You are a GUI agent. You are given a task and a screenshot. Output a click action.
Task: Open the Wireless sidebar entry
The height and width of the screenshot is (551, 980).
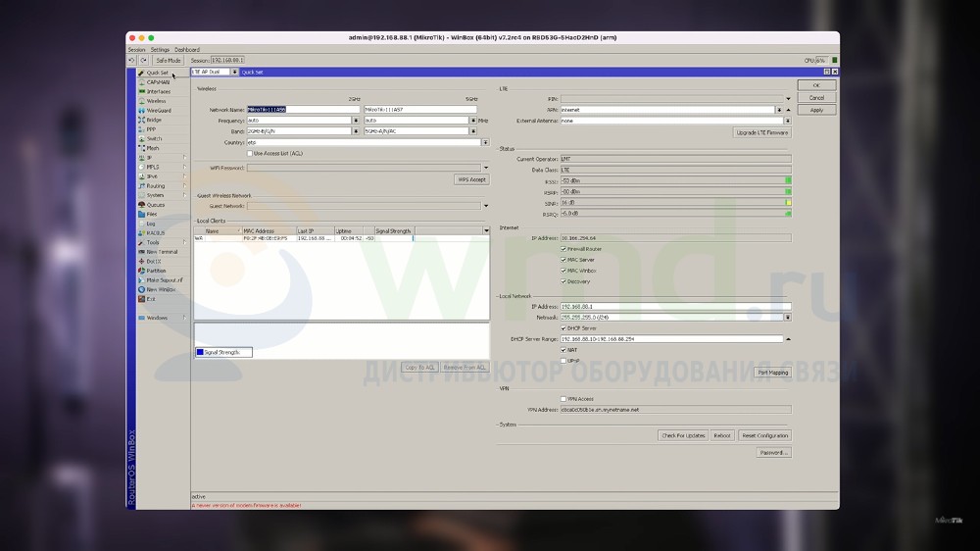tap(156, 101)
